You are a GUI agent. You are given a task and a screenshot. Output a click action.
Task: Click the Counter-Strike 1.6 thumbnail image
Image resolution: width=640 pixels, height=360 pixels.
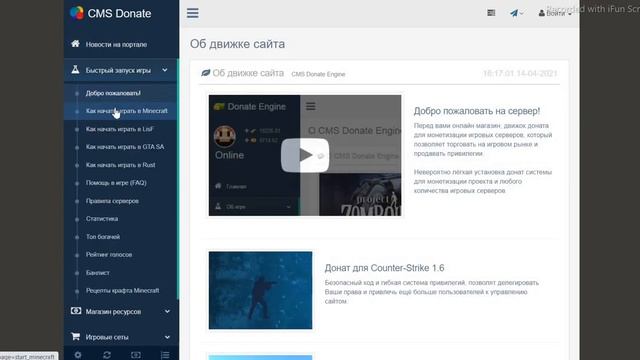pyautogui.click(x=260, y=290)
